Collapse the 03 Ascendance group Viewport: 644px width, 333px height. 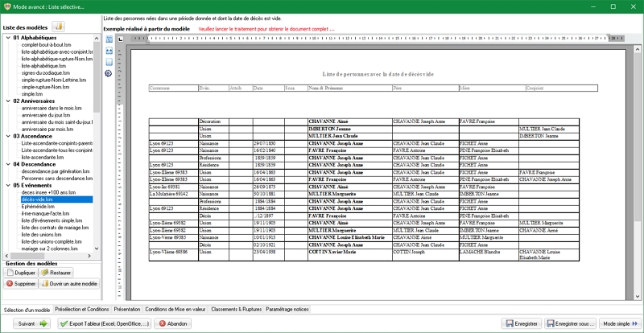(8, 136)
